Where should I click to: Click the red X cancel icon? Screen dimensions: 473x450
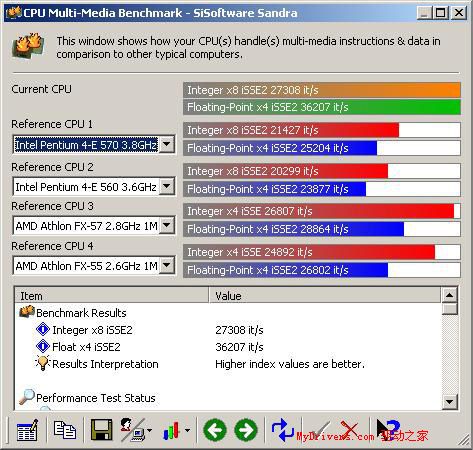pos(350,430)
